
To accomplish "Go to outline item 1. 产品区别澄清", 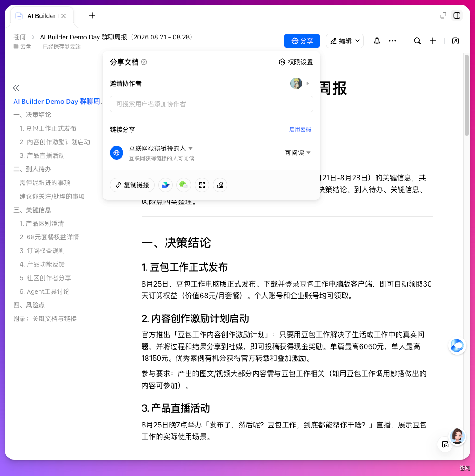I will [x=42, y=224].
